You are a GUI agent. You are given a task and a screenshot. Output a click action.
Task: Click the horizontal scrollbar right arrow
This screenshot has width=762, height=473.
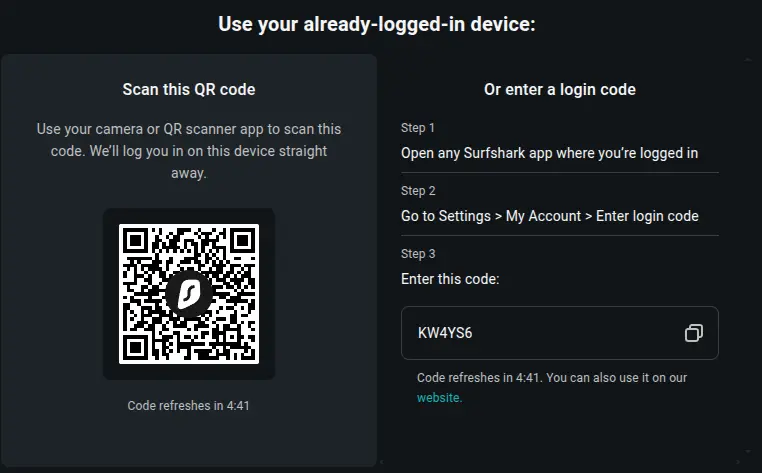click(x=738, y=462)
